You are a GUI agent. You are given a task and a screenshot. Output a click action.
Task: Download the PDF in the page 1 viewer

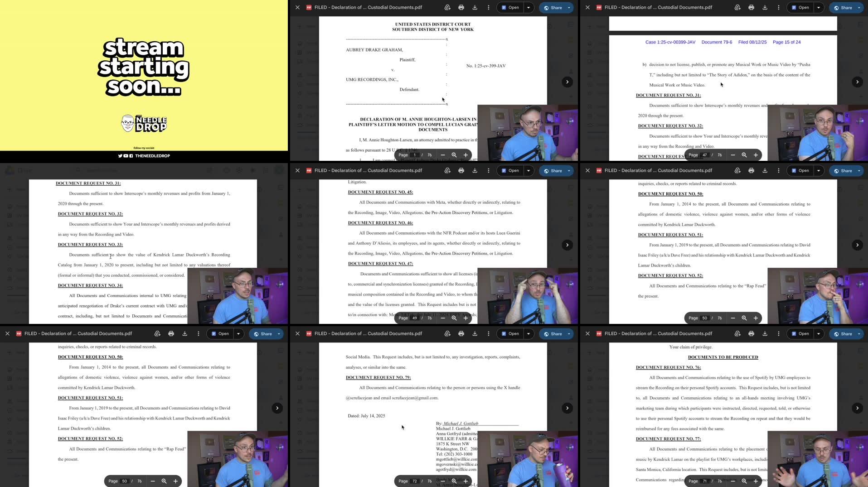coord(475,8)
